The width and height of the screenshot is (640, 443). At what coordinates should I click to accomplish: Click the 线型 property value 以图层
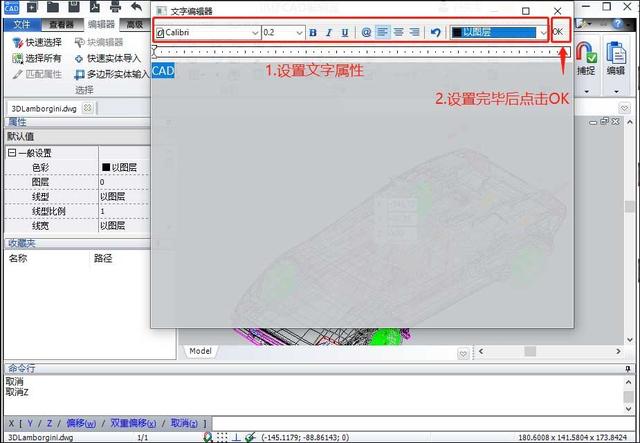124,197
